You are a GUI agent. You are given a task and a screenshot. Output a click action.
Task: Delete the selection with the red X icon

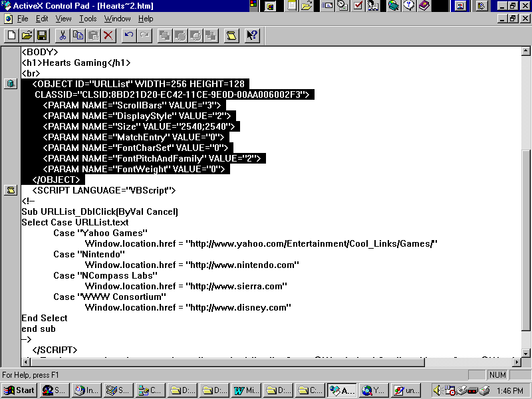pos(108,35)
